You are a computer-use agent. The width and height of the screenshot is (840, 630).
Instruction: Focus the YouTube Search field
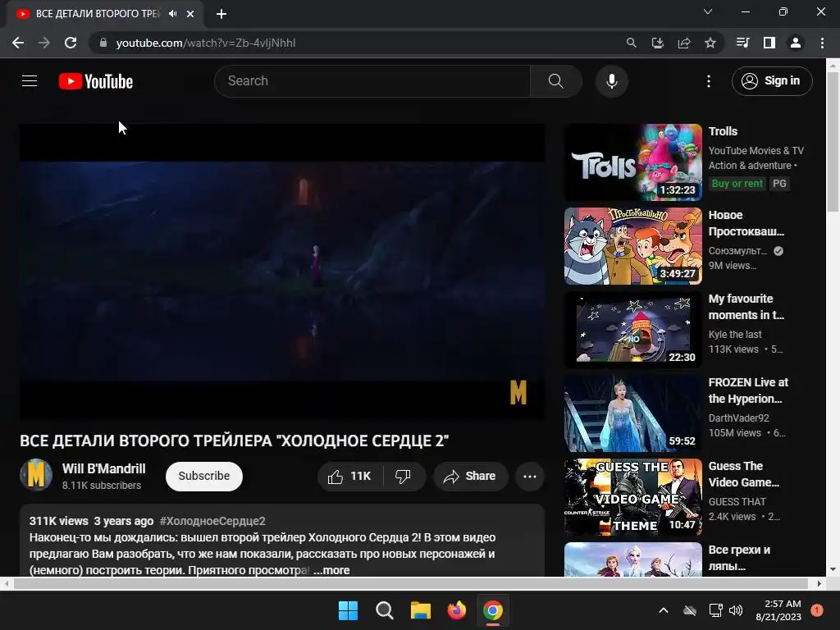click(x=372, y=81)
